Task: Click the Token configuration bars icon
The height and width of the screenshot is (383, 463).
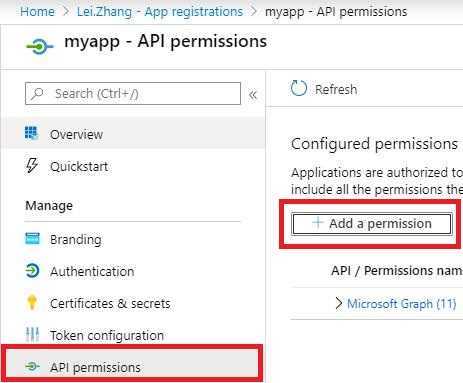Action: click(32, 334)
